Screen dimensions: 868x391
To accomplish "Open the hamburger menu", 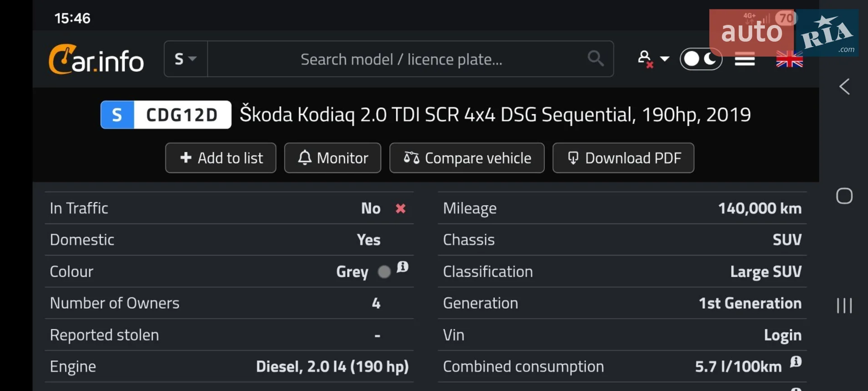I will pyautogui.click(x=745, y=59).
